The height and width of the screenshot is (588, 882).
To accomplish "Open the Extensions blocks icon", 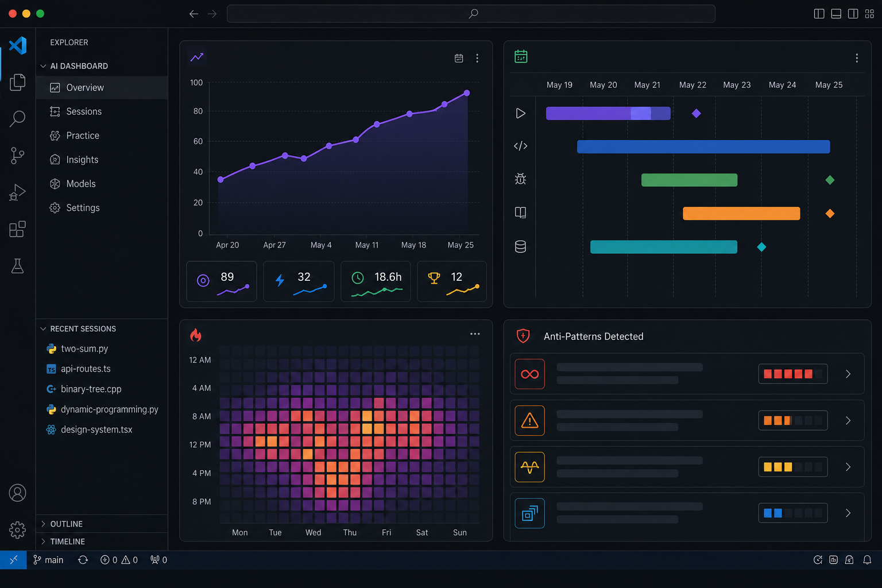I will tap(18, 229).
